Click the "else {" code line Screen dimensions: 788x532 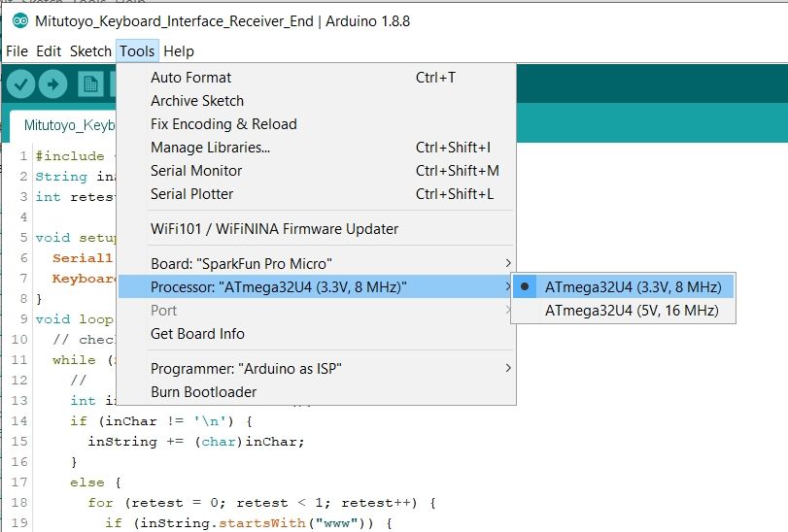click(95, 482)
